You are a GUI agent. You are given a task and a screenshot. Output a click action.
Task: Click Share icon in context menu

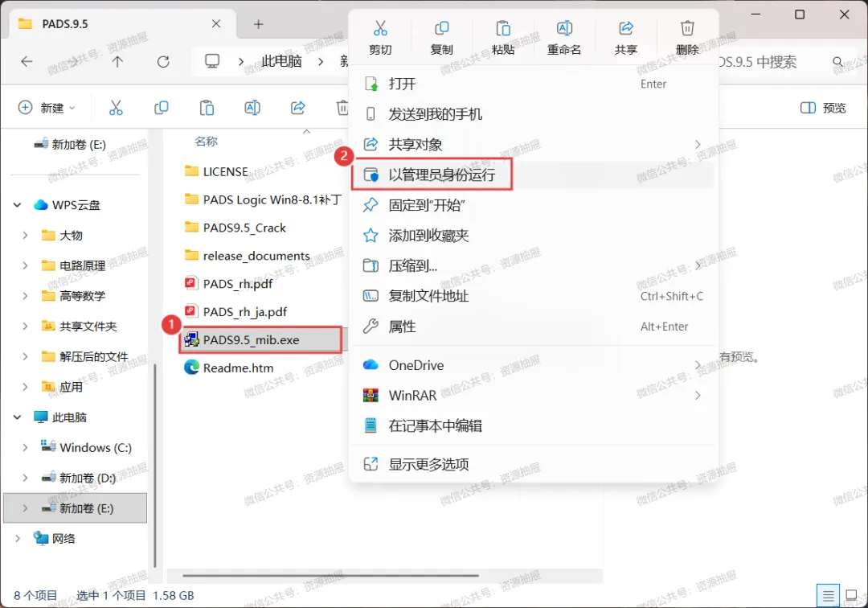click(625, 37)
